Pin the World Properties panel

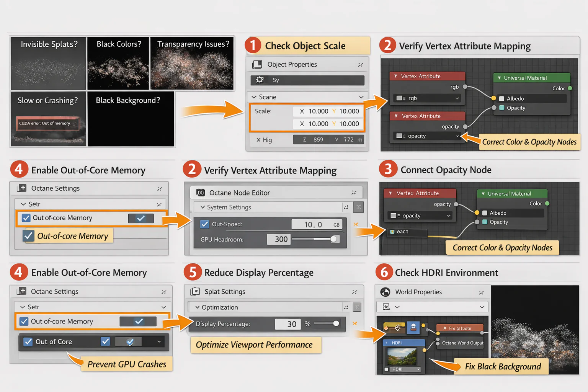point(481,292)
